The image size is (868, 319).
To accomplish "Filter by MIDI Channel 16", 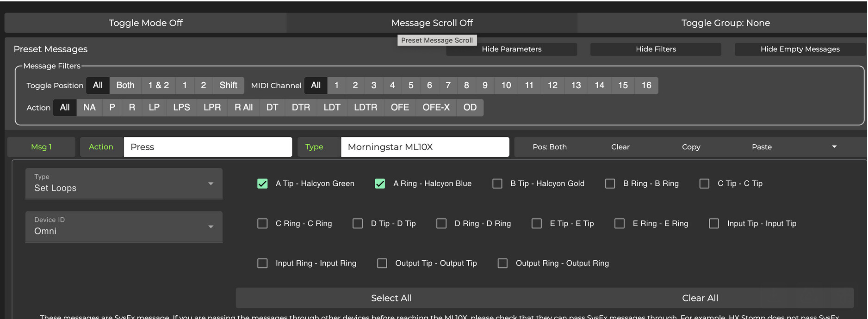I will [646, 85].
